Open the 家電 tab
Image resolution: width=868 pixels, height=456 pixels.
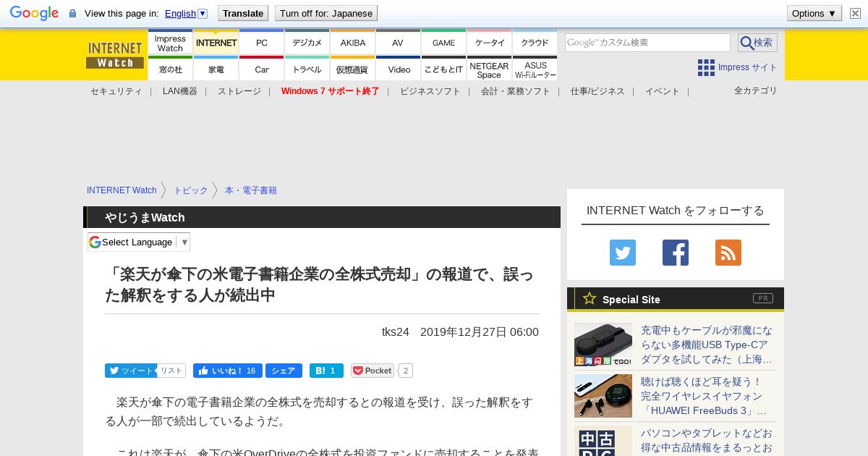point(216,69)
